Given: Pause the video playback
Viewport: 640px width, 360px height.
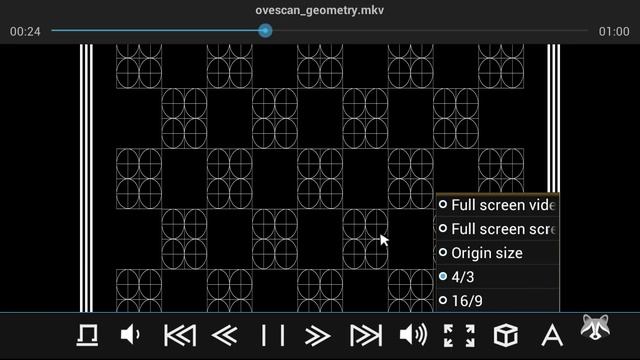Looking at the screenshot, I should tap(273, 336).
